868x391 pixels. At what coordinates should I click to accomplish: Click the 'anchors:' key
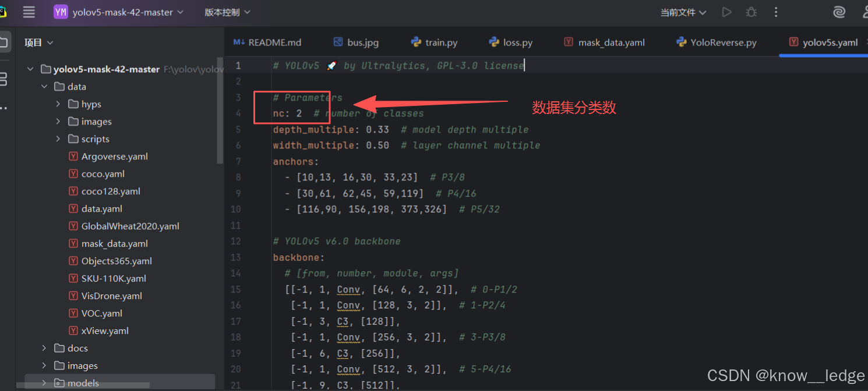pyautogui.click(x=296, y=162)
